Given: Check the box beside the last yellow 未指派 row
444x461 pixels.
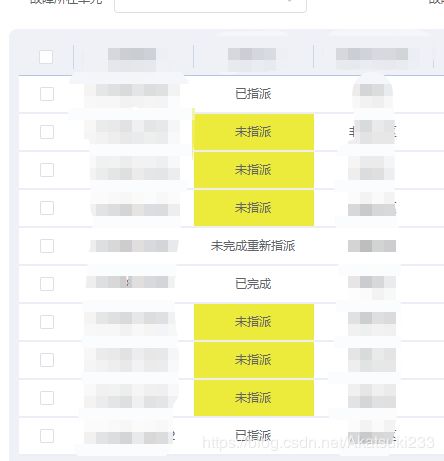Looking at the screenshot, I should click(47, 398).
